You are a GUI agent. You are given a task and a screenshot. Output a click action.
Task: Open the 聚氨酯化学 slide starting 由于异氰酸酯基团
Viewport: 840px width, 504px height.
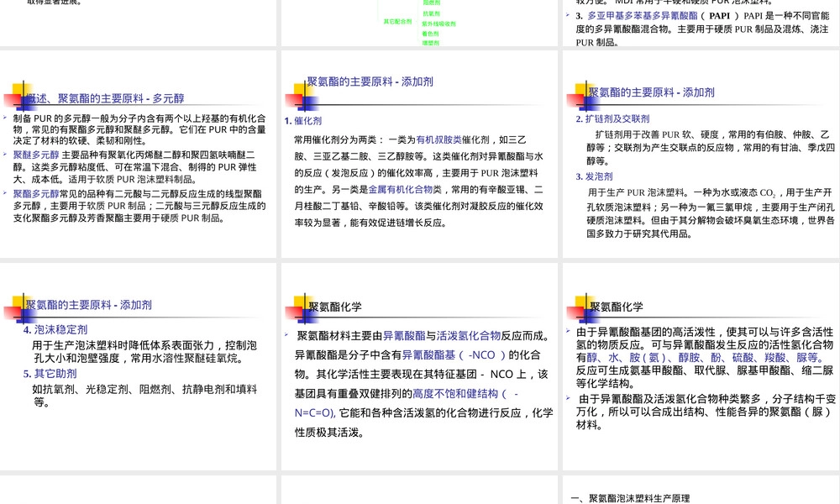click(701, 367)
